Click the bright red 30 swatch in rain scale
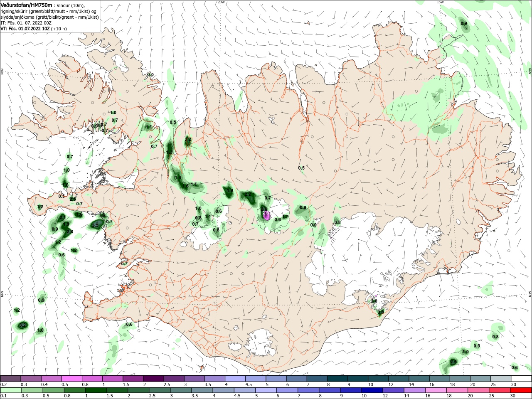The image size is (532, 399). (x=521, y=390)
